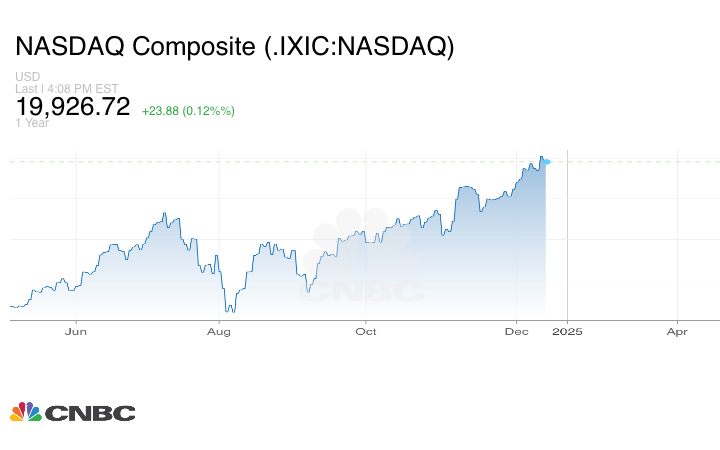Screen dimensions: 720x450
Task: Click the July peak of the price line
Action: 164,213
